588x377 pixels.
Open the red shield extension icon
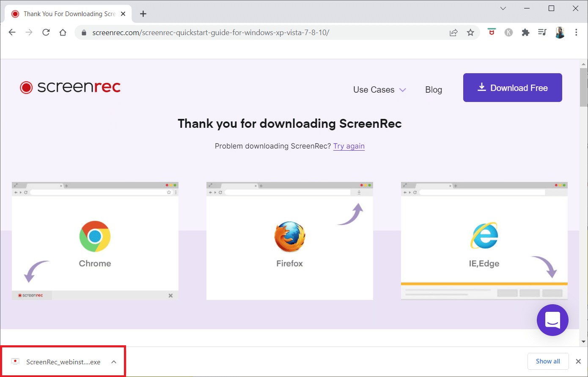tap(492, 32)
